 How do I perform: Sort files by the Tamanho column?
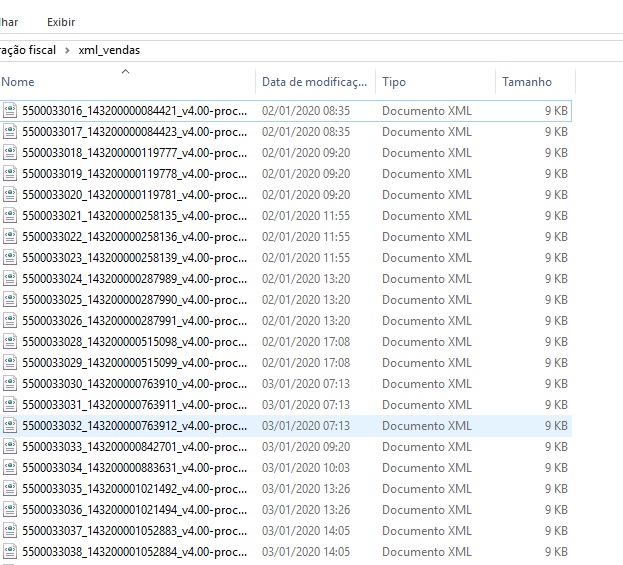coord(527,82)
